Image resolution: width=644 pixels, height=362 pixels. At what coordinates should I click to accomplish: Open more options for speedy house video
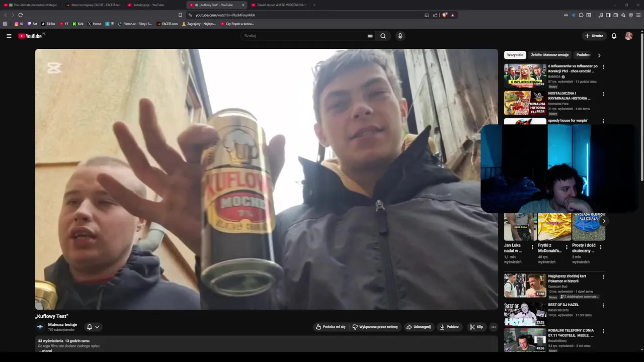603,121
